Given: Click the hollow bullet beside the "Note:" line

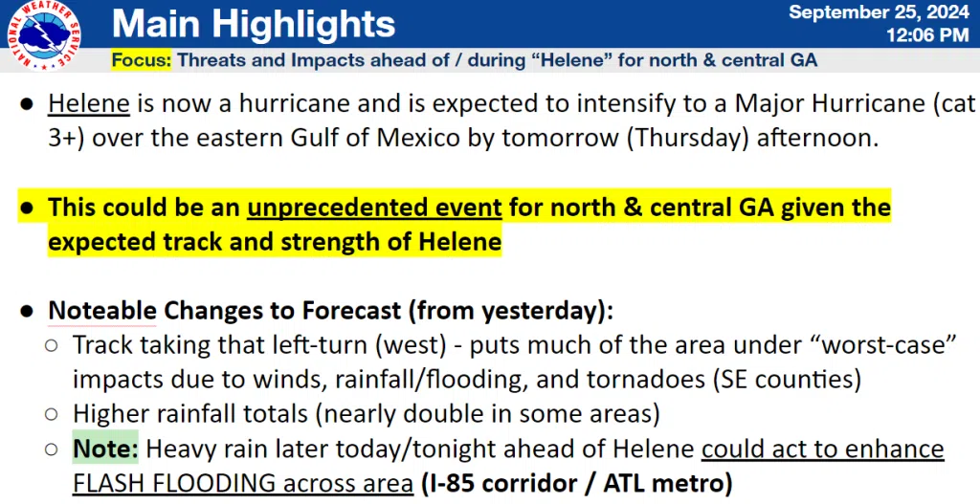Looking at the screenshot, I should click(x=52, y=449).
